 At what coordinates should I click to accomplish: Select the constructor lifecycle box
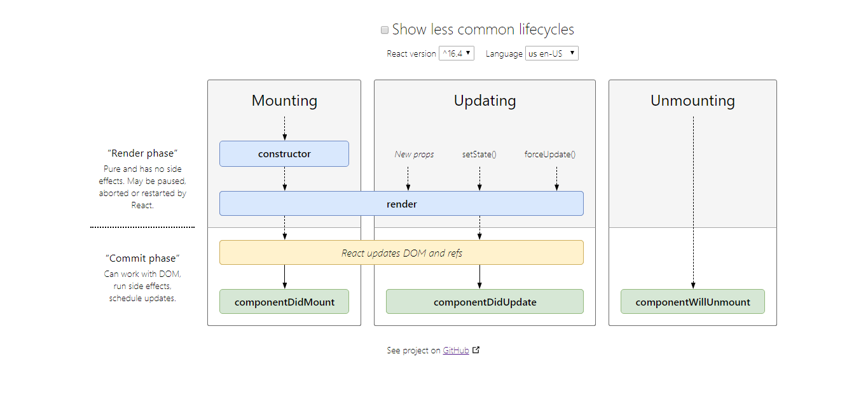pyautogui.click(x=284, y=153)
